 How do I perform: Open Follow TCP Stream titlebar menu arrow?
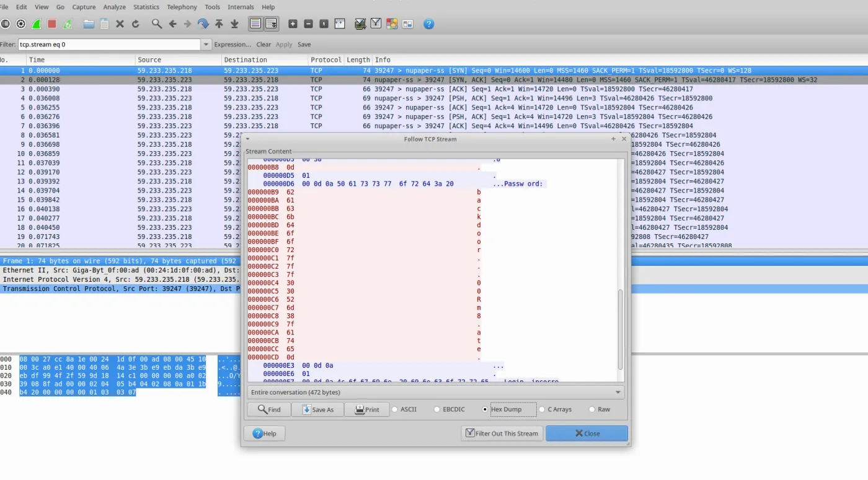click(248, 139)
